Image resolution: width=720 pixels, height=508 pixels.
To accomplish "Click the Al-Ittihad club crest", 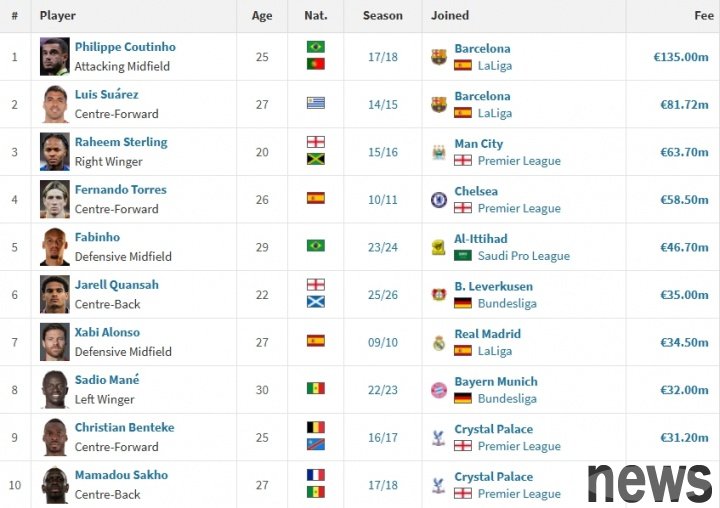I will click(439, 247).
